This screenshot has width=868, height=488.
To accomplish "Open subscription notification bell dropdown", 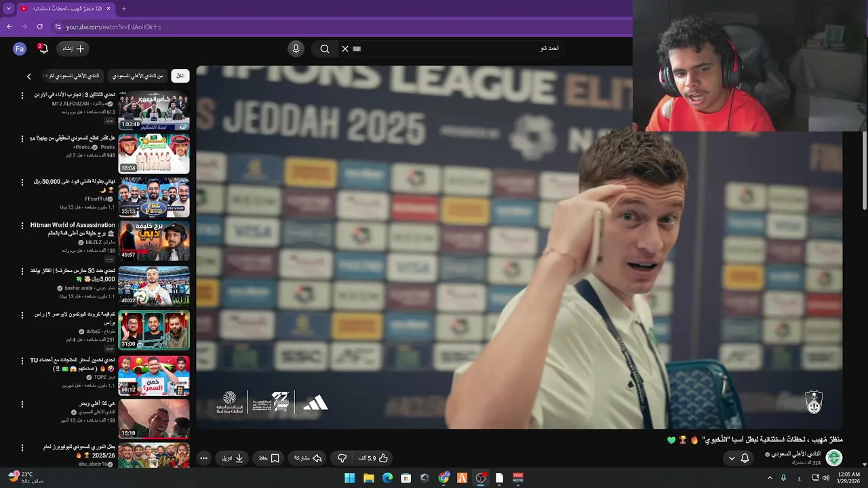I will pyautogui.click(x=738, y=458).
